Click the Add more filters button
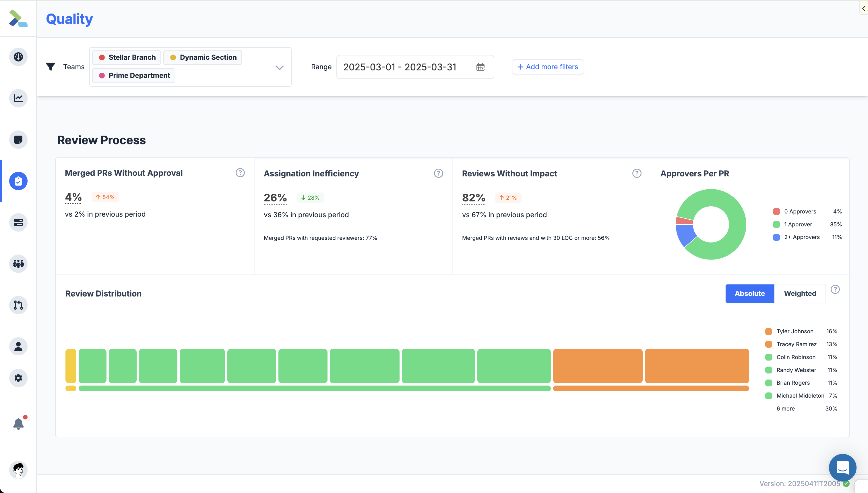 [548, 67]
